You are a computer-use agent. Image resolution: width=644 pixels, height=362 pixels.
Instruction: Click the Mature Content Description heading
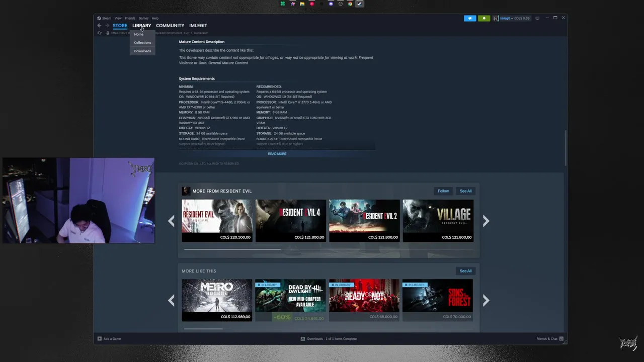click(202, 42)
